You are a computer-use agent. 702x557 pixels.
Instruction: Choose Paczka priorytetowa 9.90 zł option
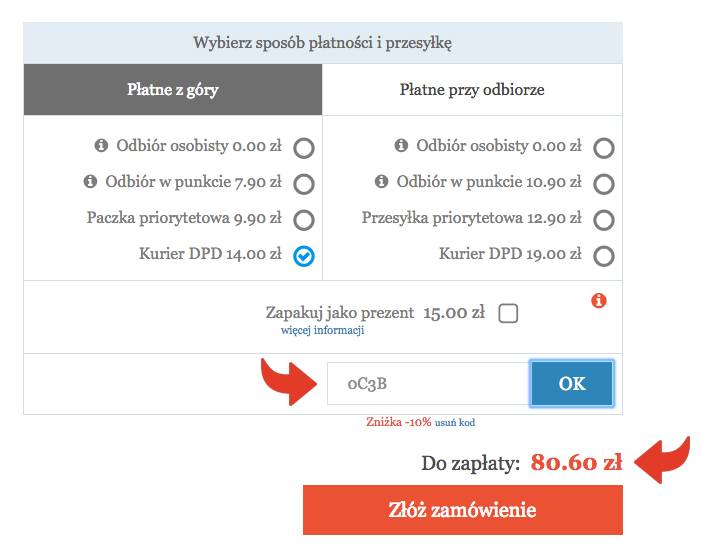click(304, 220)
